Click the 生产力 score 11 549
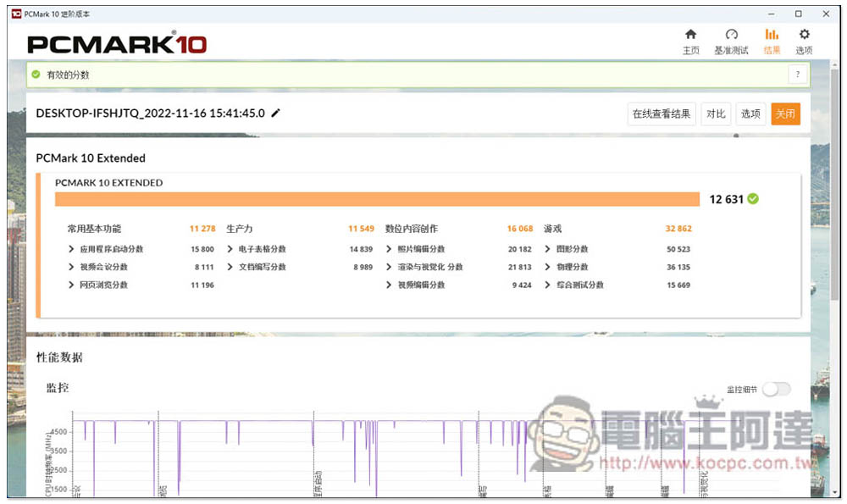This screenshot has width=847, height=504. [362, 229]
